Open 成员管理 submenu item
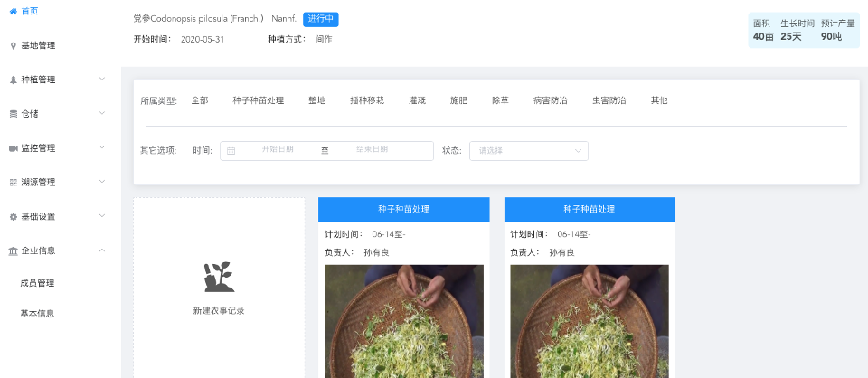 coord(37,283)
